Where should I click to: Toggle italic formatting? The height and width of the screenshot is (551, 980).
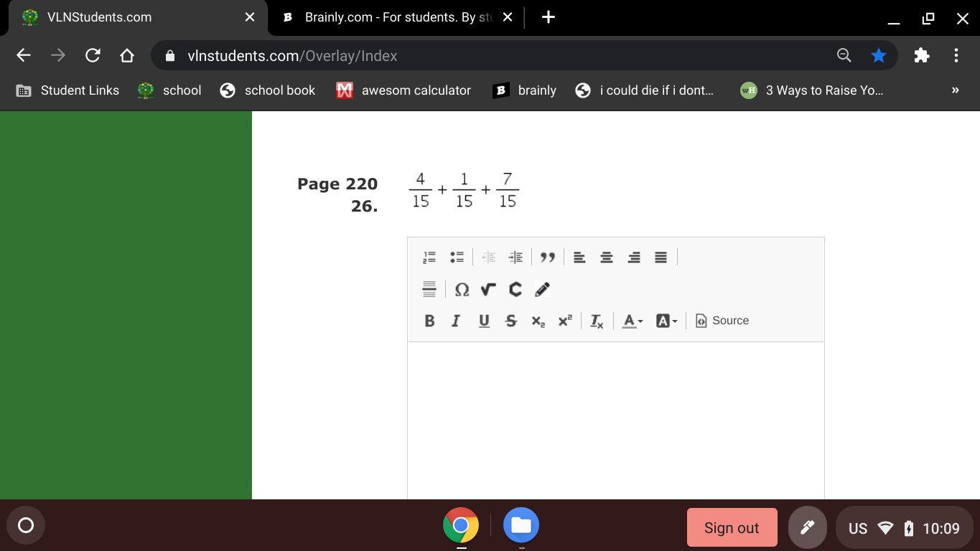pyautogui.click(x=456, y=321)
